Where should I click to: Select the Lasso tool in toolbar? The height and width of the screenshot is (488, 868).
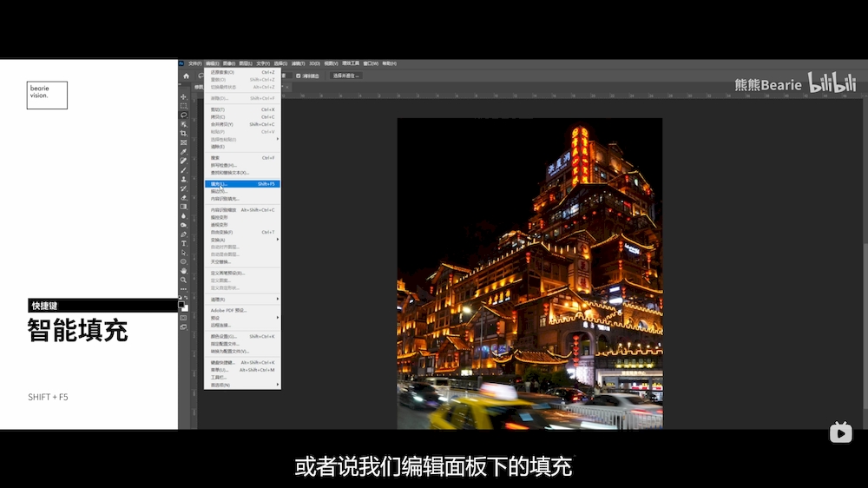click(184, 115)
